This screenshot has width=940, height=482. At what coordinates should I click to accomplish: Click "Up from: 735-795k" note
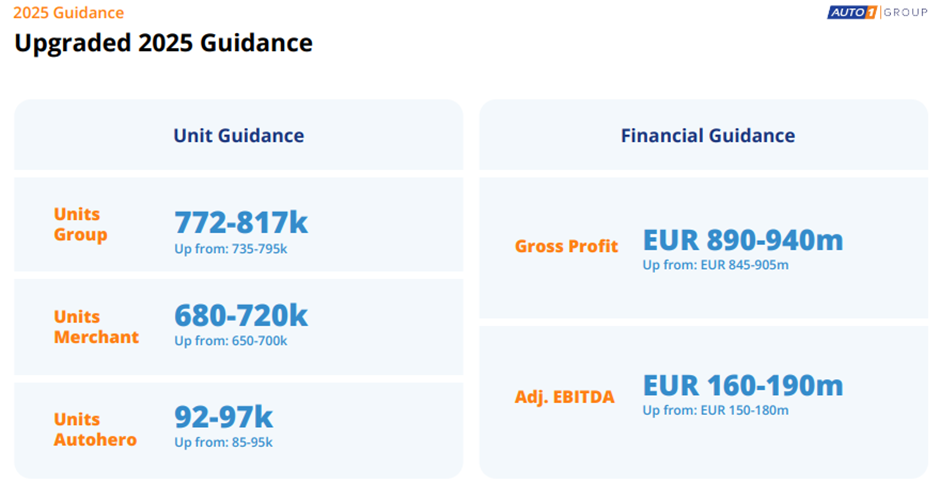click(231, 249)
